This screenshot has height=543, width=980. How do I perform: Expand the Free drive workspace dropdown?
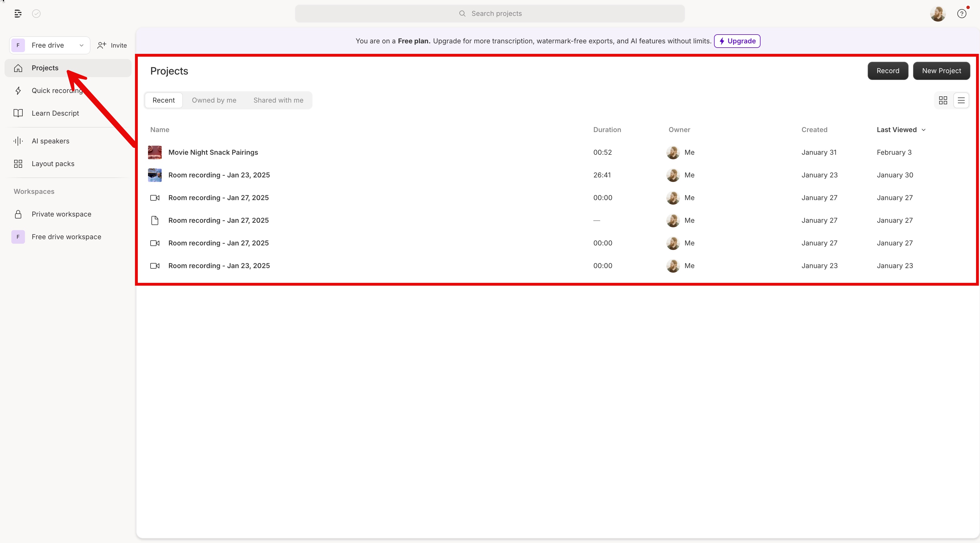[x=81, y=45]
